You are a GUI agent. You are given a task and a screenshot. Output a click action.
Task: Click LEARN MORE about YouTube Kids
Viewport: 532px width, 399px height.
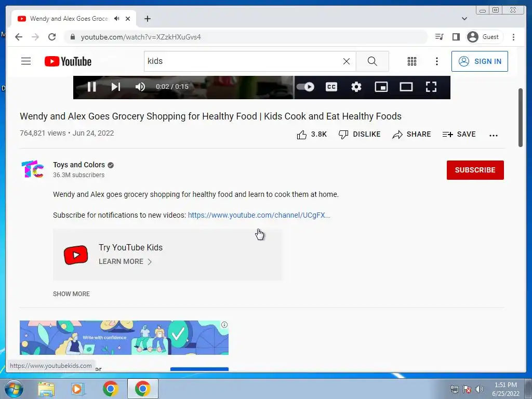pos(125,262)
